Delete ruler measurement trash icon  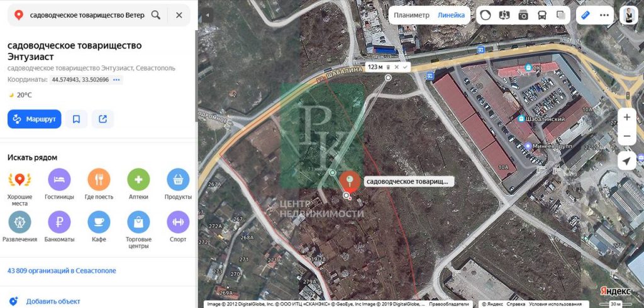pyautogui.click(x=389, y=67)
